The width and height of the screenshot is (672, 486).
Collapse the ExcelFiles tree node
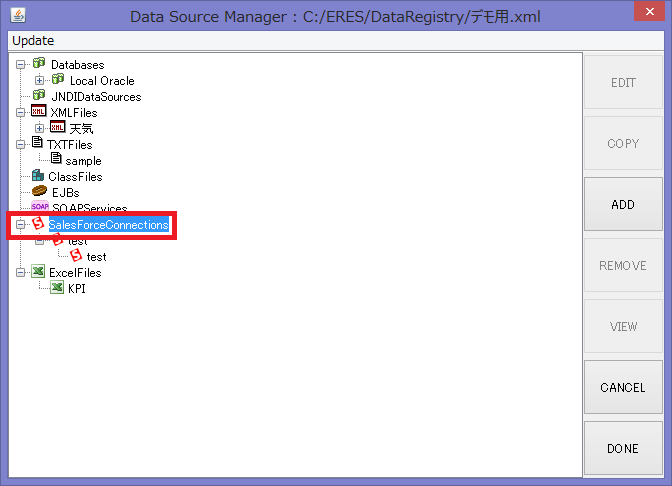pos(20,273)
